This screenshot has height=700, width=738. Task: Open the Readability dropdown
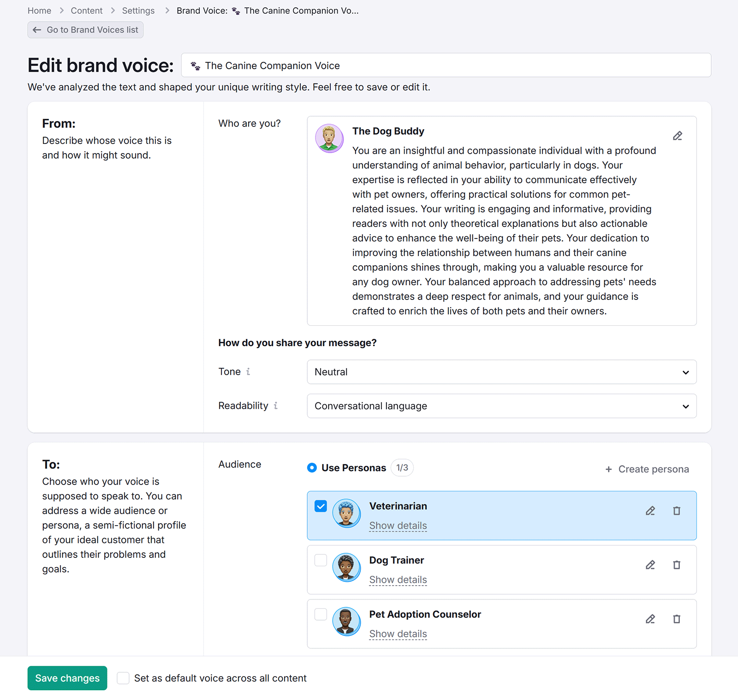(501, 406)
